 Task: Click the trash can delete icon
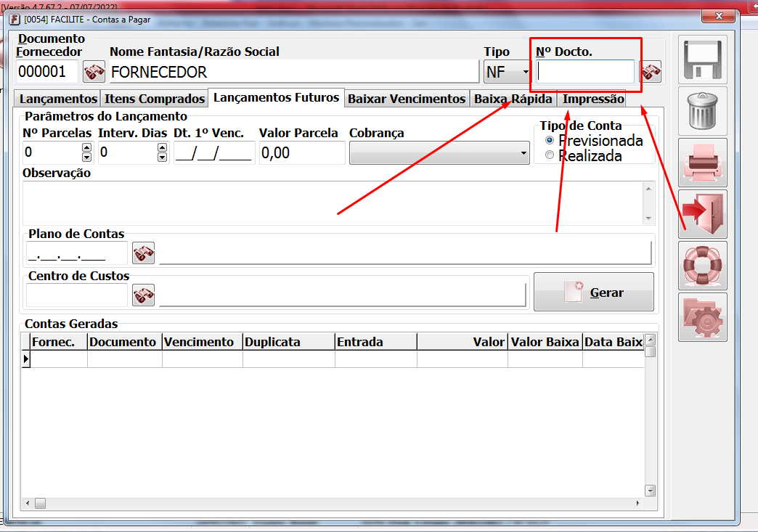[702, 112]
